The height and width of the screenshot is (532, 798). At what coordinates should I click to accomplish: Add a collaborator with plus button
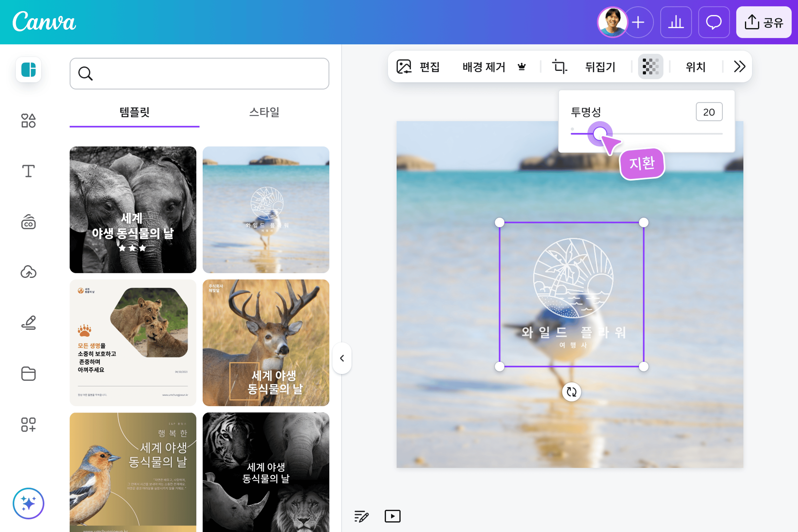click(x=639, y=22)
